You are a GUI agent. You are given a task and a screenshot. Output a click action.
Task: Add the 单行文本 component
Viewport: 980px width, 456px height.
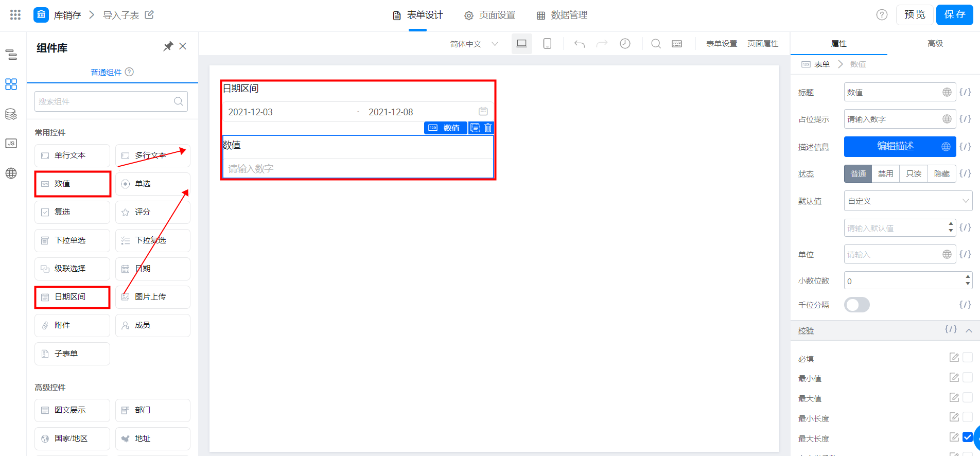[x=72, y=155]
